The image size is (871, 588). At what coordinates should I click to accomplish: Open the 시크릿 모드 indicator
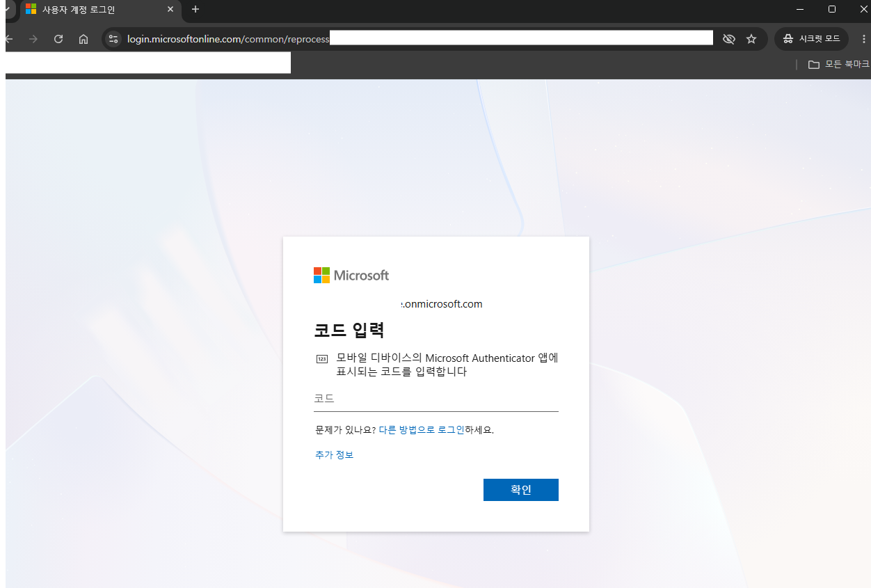pyautogui.click(x=811, y=39)
